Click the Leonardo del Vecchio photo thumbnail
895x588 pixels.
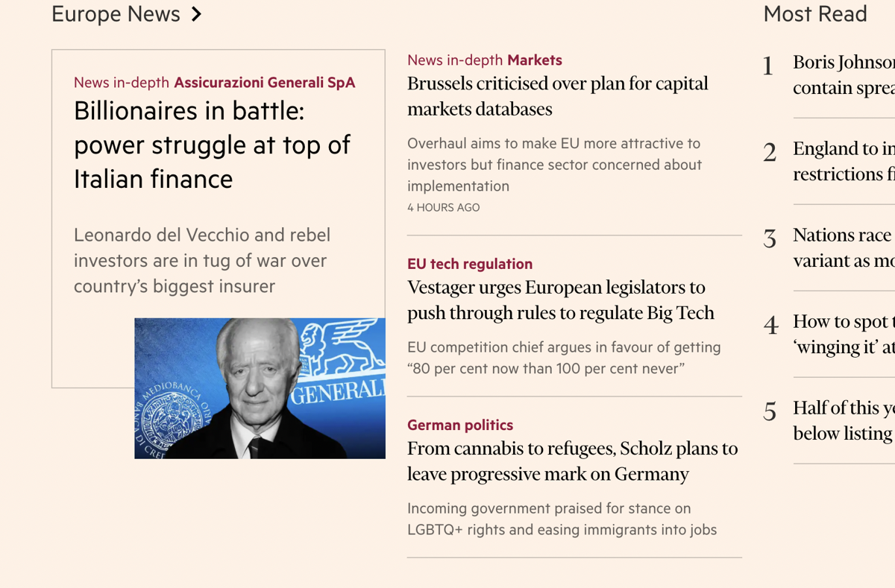(x=260, y=388)
